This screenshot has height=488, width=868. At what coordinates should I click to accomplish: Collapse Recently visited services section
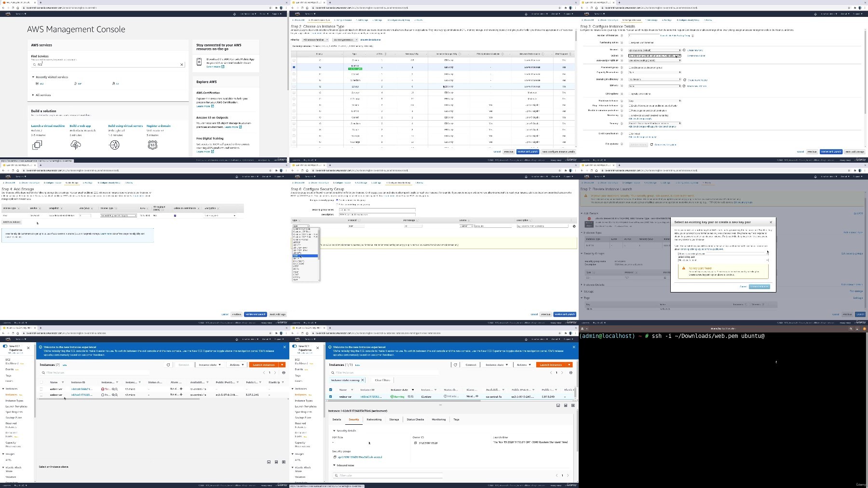coord(33,77)
